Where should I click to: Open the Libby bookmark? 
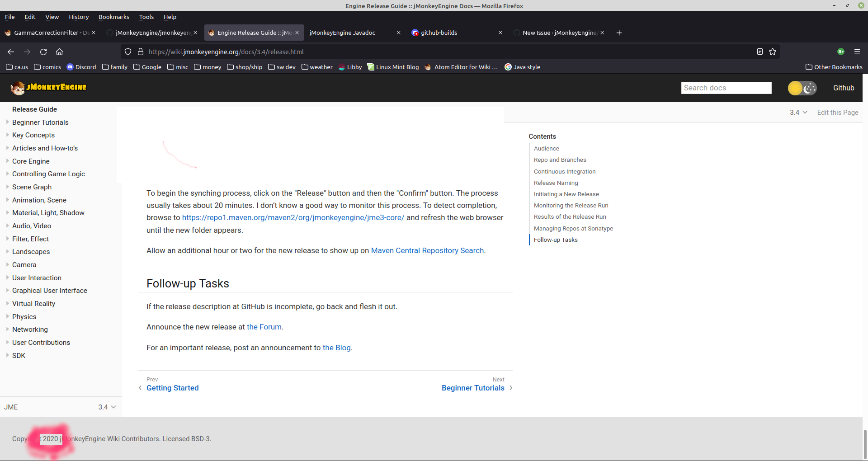350,67
